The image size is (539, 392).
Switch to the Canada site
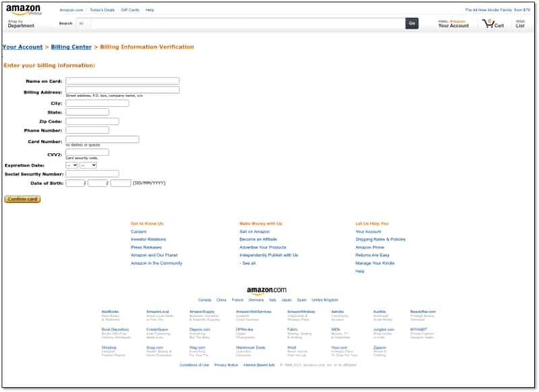(x=205, y=300)
